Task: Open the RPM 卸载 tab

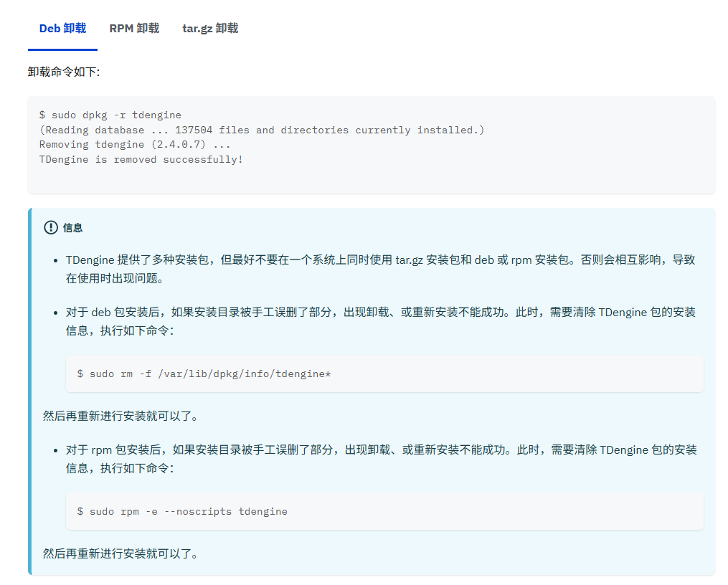Action: 134,28
